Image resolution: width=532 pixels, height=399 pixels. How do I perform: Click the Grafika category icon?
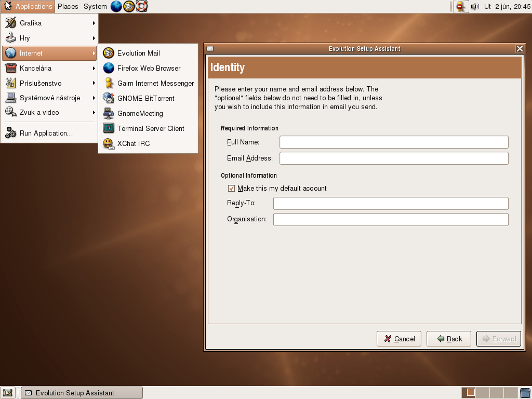tap(10, 23)
